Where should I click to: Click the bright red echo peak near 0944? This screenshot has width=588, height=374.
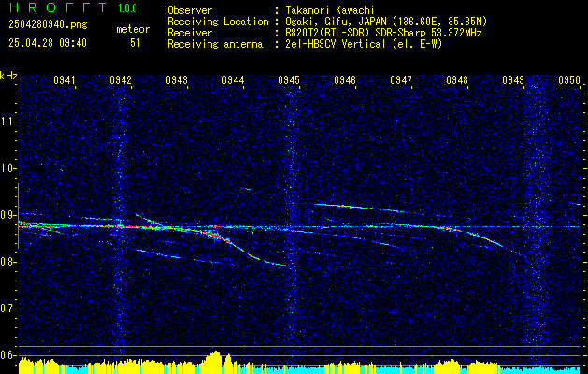tap(213, 235)
